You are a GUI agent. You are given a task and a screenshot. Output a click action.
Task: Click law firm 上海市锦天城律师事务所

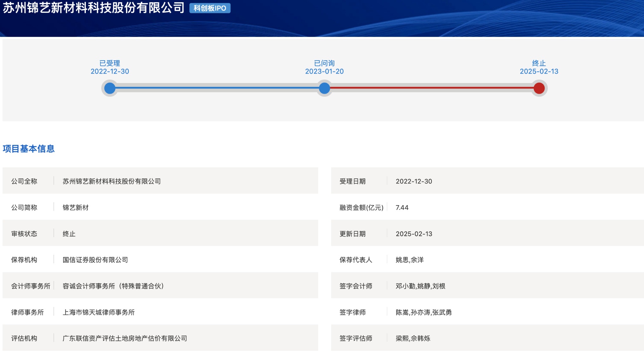pos(98,312)
